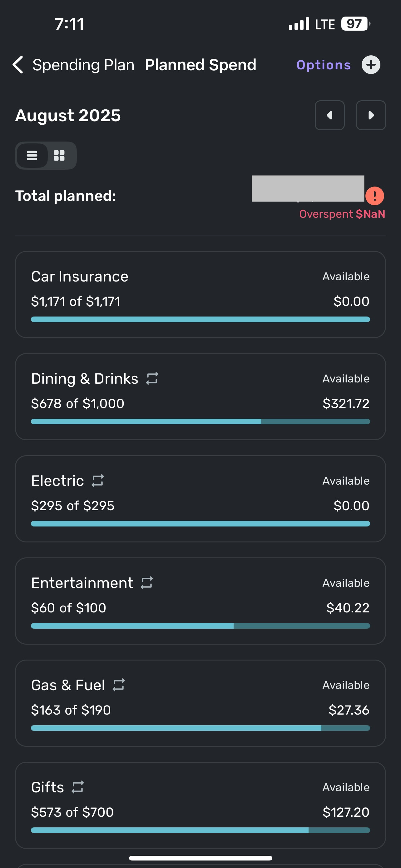Screen dimensions: 401x868
Task: Tap the Overspent $NaN warning text
Action: [342, 214]
